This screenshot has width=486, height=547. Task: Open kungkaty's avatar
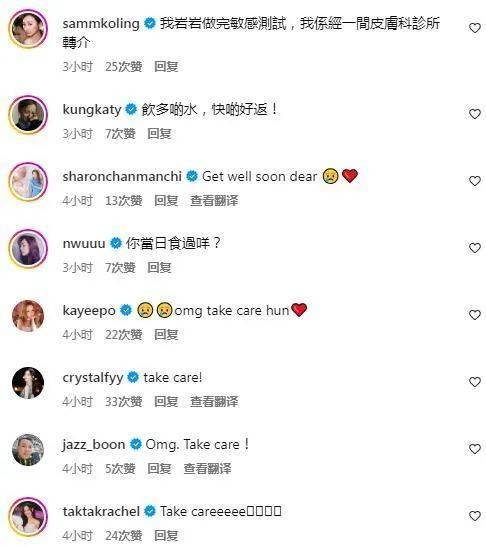28,114
